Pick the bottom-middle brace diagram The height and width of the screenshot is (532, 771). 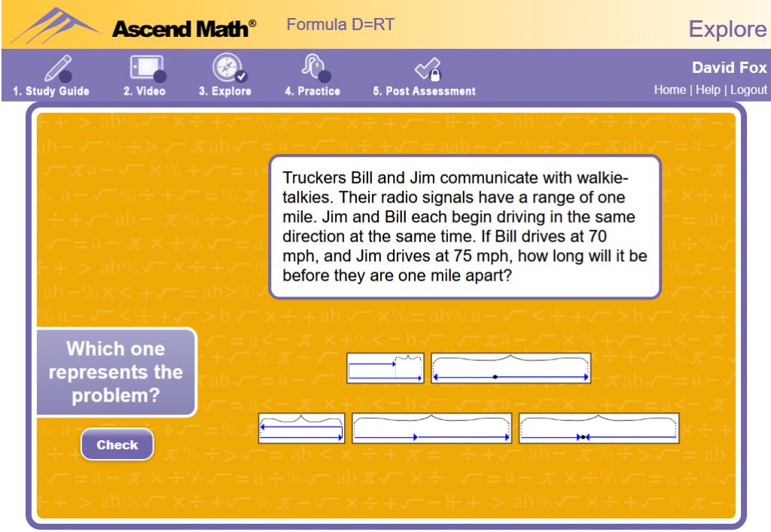point(430,429)
